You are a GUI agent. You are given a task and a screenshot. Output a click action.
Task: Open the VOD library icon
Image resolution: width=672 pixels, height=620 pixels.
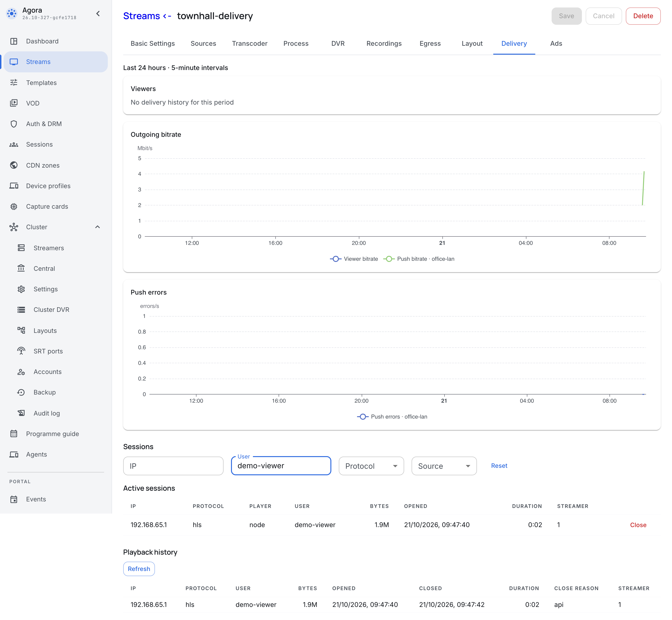point(14,103)
